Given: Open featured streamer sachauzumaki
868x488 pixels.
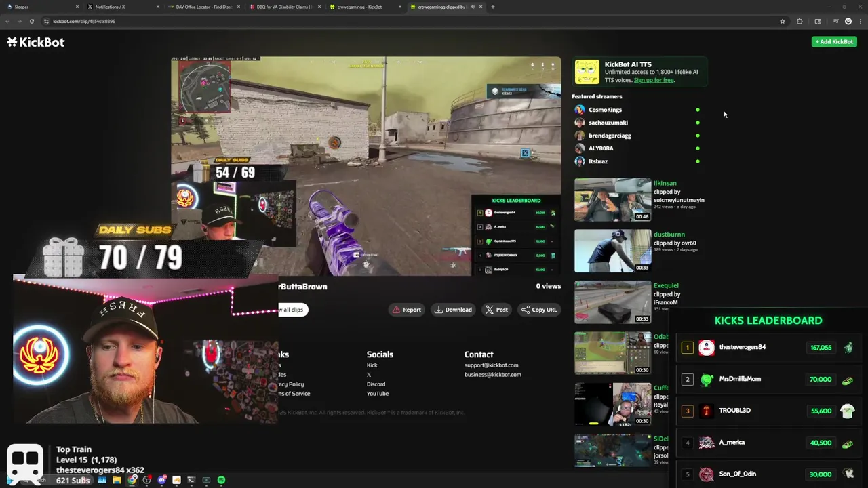Looking at the screenshot, I should click(608, 123).
